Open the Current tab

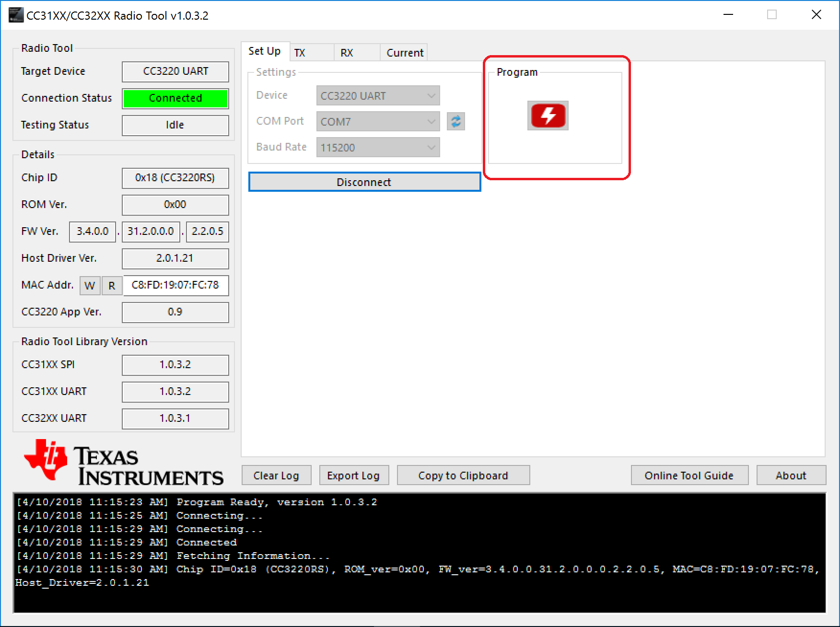[405, 52]
